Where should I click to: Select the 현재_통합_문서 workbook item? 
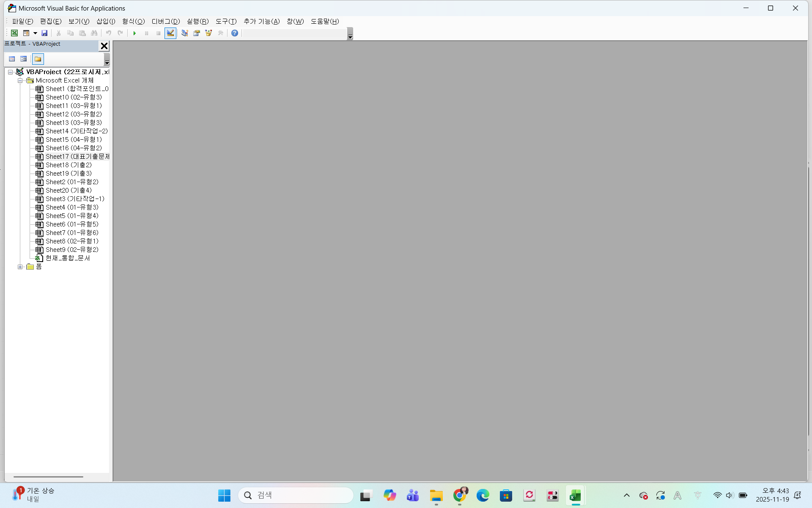68,258
